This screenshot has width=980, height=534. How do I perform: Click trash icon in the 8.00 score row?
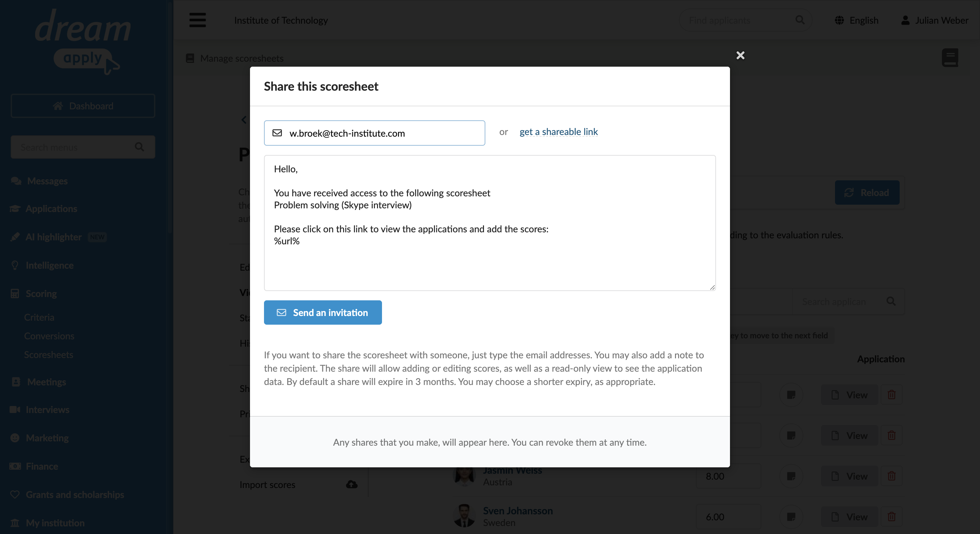coord(891,476)
